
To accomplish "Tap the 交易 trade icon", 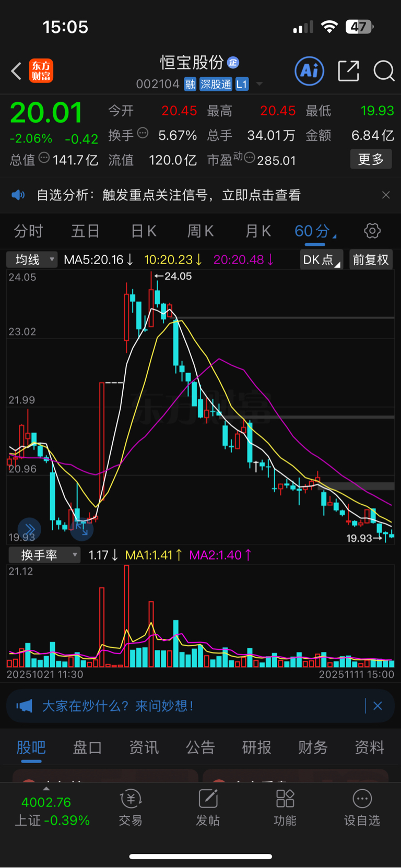I will coord(131,807).
